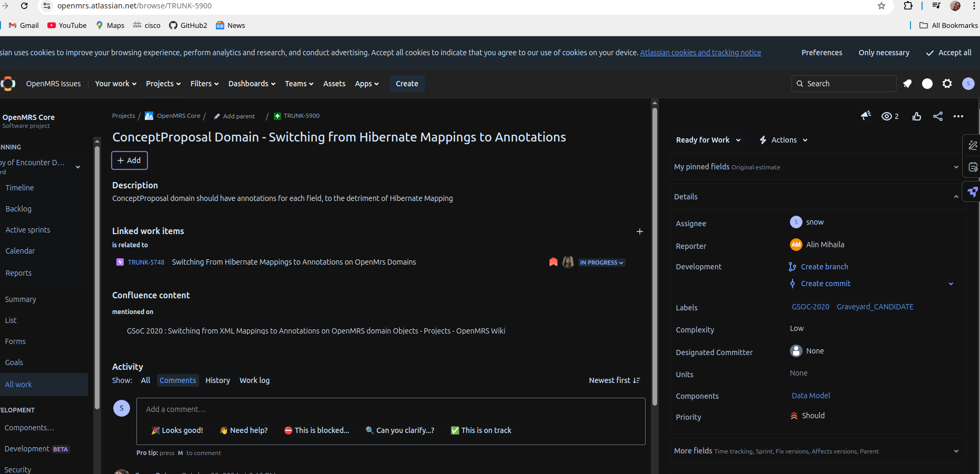Open the Your work dropdown
Viewport: 980px width, 474px height.
(115, 84)
